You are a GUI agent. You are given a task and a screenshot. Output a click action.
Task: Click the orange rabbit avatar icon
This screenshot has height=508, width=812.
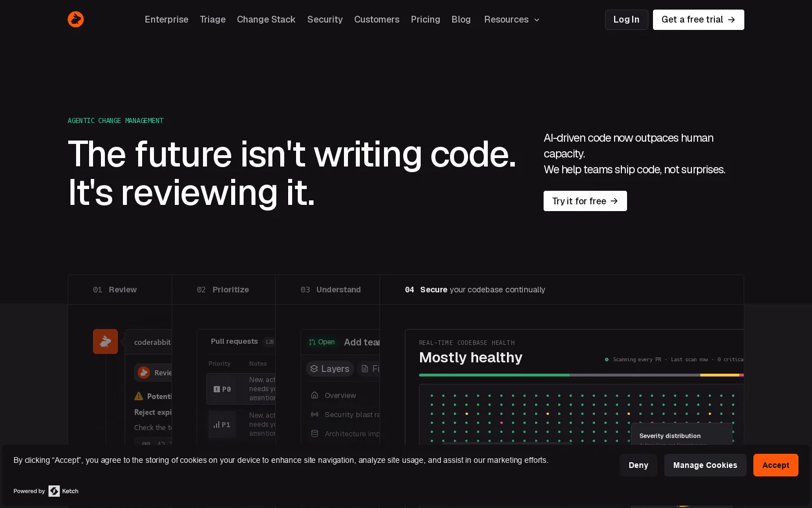105,341
